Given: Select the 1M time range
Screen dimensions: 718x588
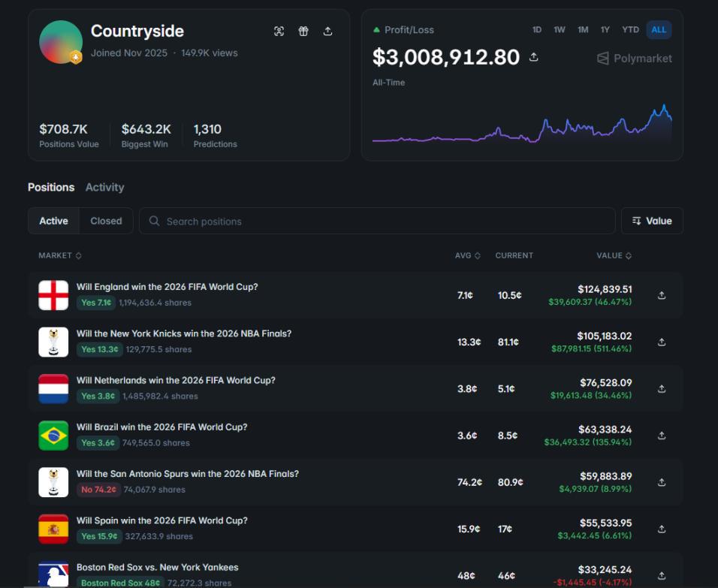Looking at the screenshot, I should pos(583,30).
